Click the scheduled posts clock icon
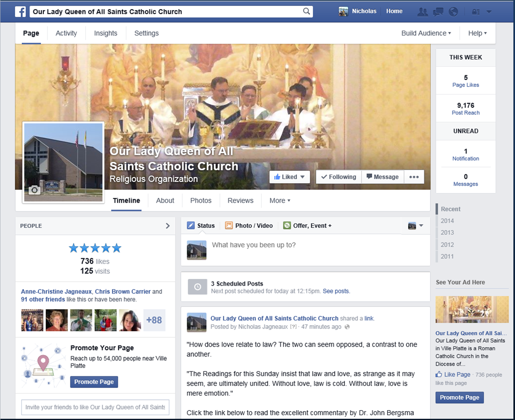The image size is (515, 420). coord(198,287)
